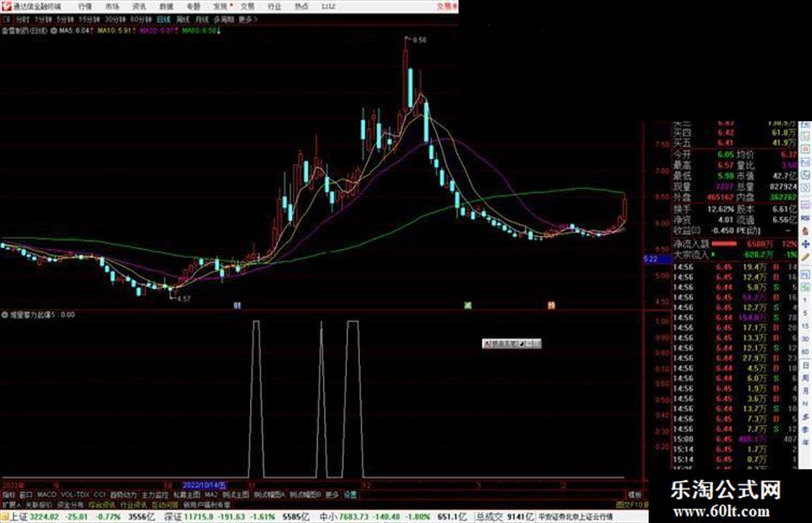This screenshot has width=812, height=523.
Task: Expand 更多 period options
Action: pyautogui.click(x=248, y=19)
